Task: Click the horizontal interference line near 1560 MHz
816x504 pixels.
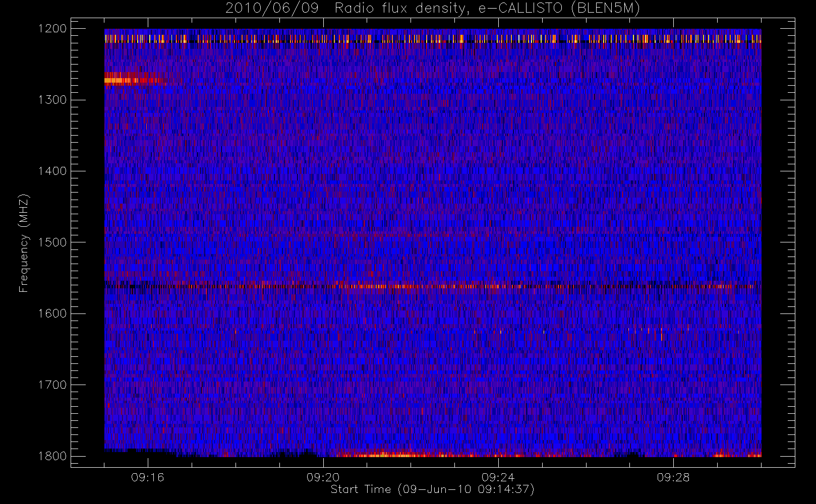Action: click(x=433, y=286)
